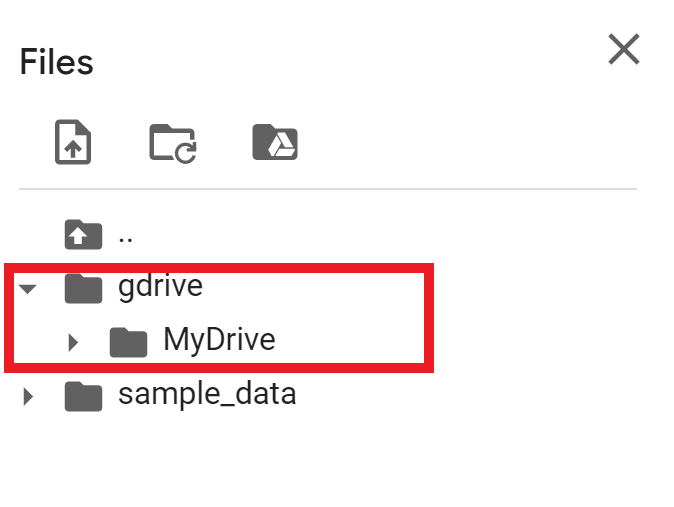Click empty space below sample_data
The height and width of the screenshot is (507, 674).
(300, 460)
